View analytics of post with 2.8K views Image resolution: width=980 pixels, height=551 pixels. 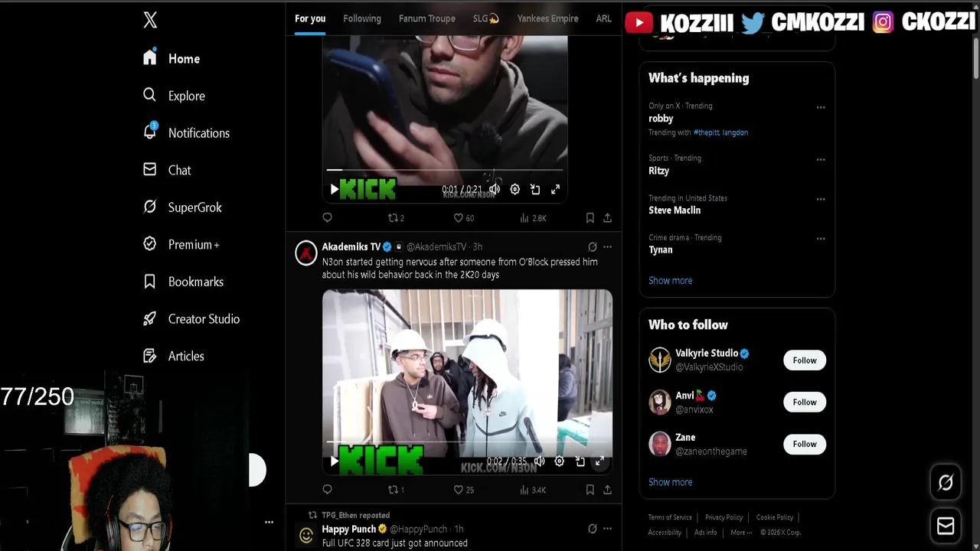[x=533, y=218]
